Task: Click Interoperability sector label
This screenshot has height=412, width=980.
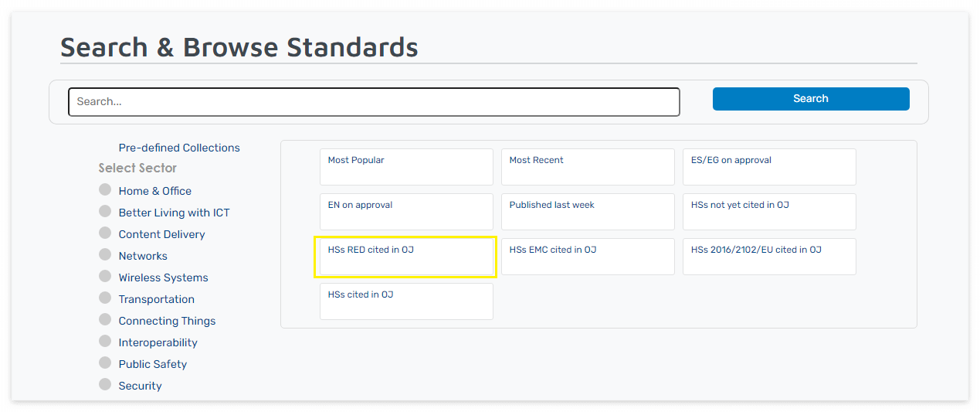Action: pos(158,342)
